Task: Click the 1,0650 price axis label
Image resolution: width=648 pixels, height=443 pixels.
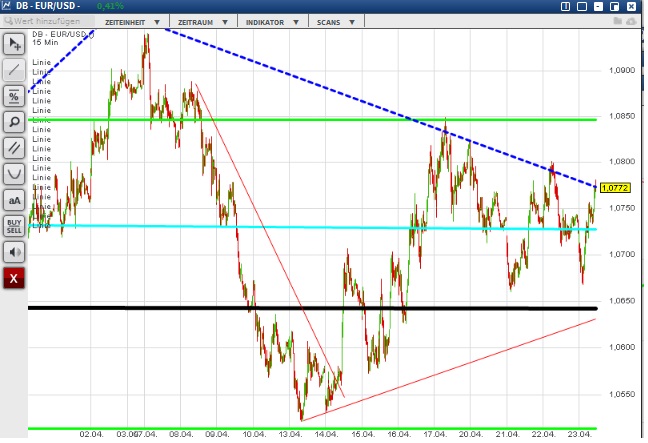Action: (622, 301)
